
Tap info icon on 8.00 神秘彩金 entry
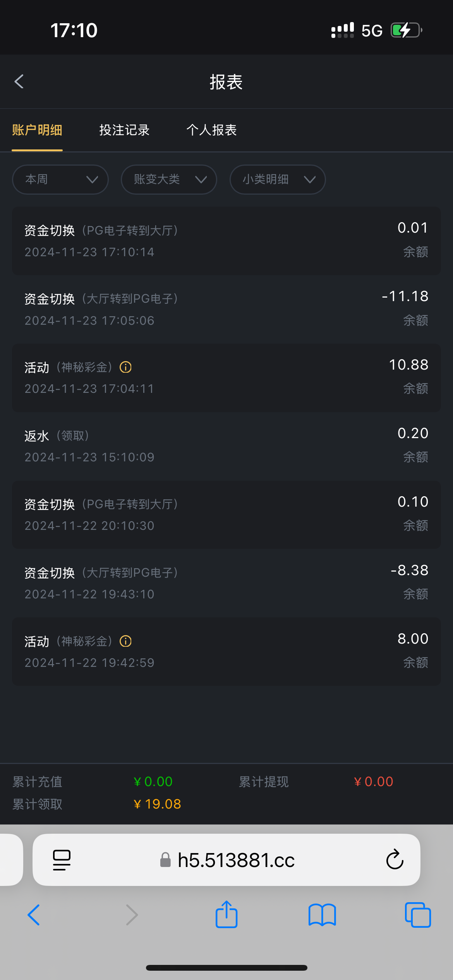(125, 641)
